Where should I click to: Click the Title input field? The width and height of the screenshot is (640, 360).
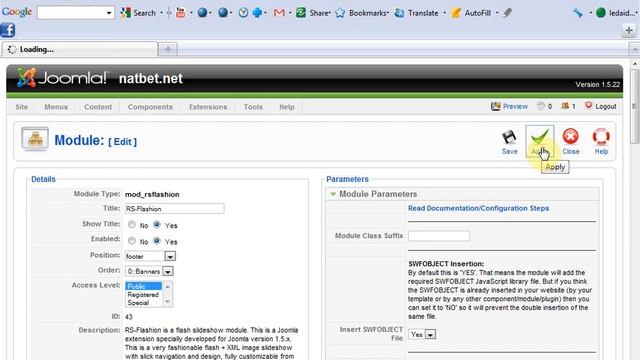(x=174, y=209)
